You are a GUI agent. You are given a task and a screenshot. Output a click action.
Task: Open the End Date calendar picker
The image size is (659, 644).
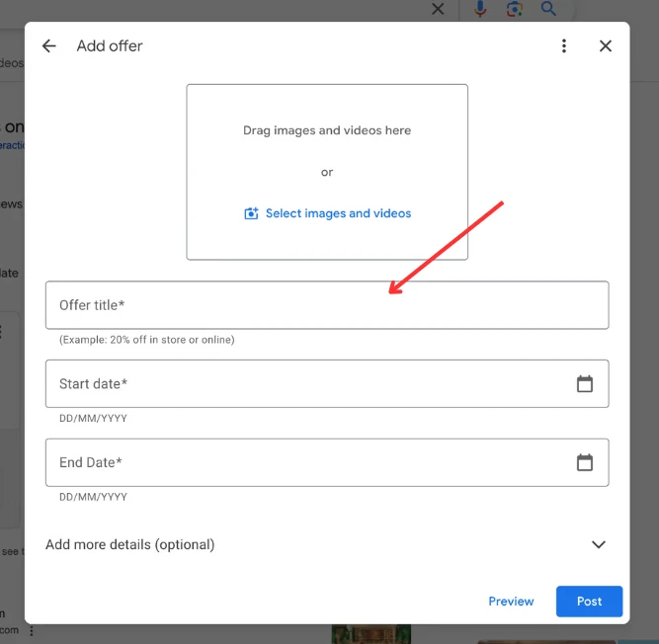pyautogui.click(x=585, y=462)
